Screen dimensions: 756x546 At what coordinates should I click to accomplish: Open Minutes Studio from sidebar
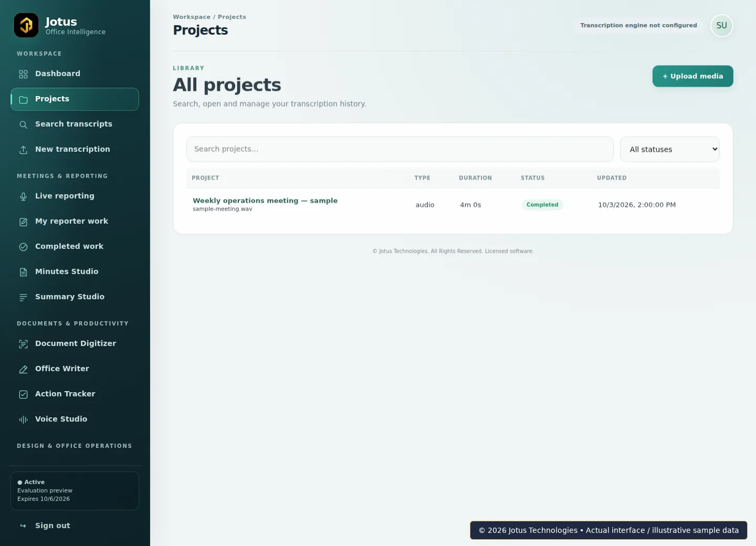click(x=75, y=272)
